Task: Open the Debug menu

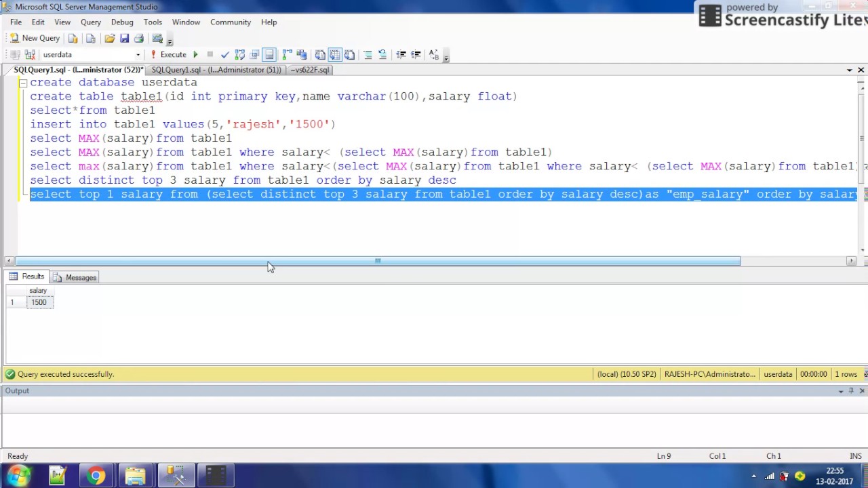Action: click(122, 22)
